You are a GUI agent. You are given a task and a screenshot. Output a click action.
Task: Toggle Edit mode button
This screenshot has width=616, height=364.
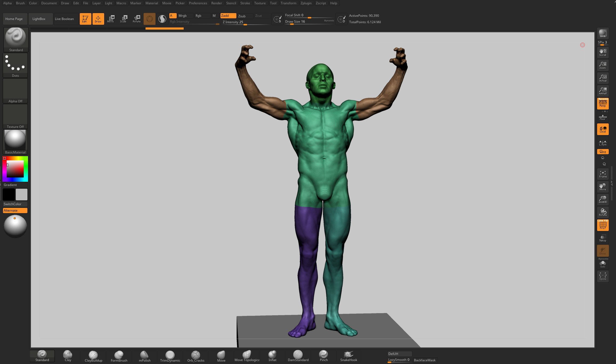85,19
